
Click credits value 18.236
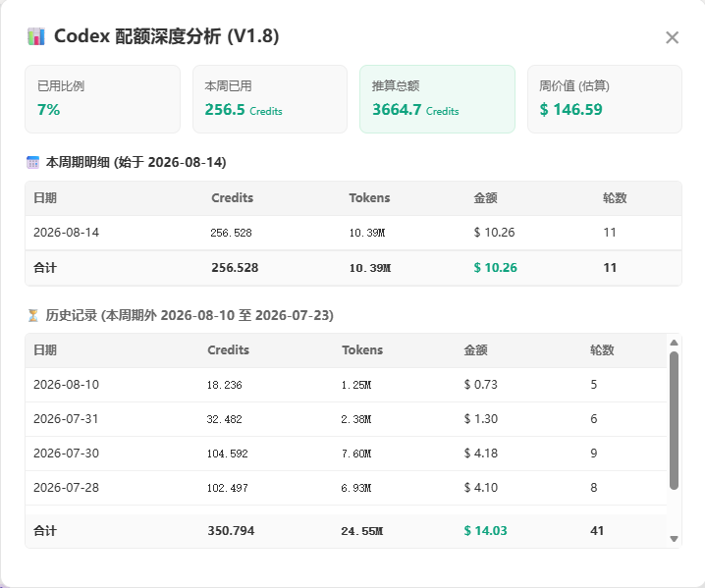point(224,385)
